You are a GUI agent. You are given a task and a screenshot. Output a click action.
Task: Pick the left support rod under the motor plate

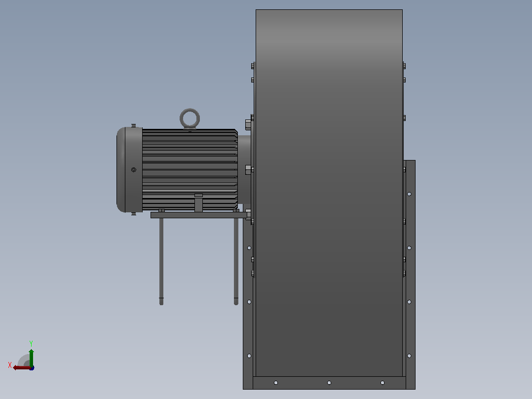[x=161, y=261]
